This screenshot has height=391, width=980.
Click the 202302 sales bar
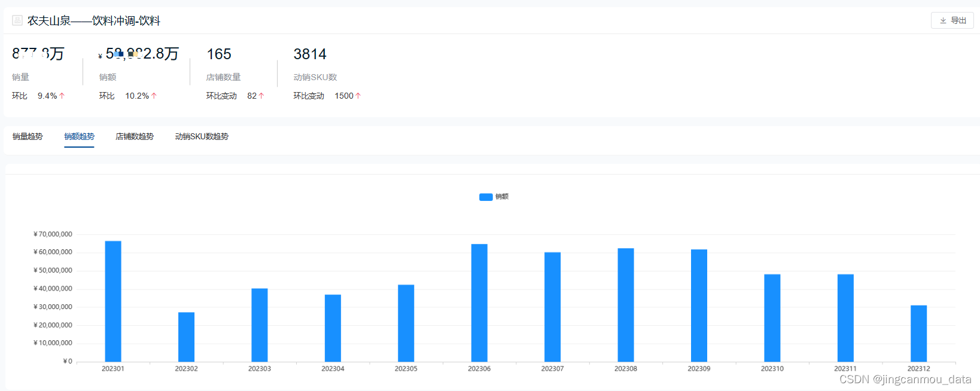(186, 337)
